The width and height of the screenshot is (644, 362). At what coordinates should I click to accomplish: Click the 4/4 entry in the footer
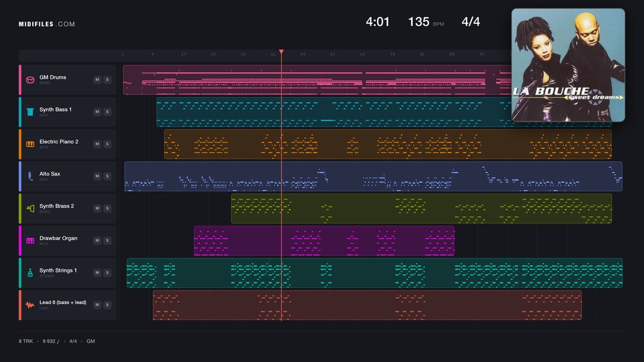click(x=73, y=341)
